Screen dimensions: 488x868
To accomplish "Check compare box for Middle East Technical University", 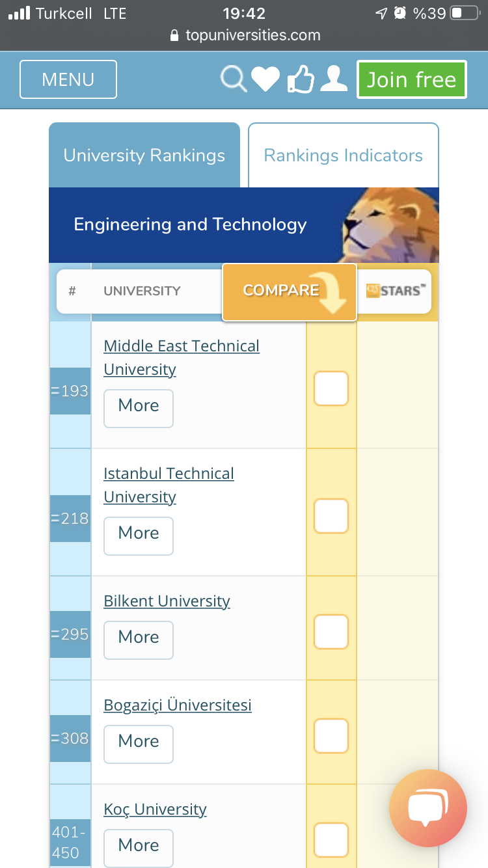I will (x=331, y=388).
